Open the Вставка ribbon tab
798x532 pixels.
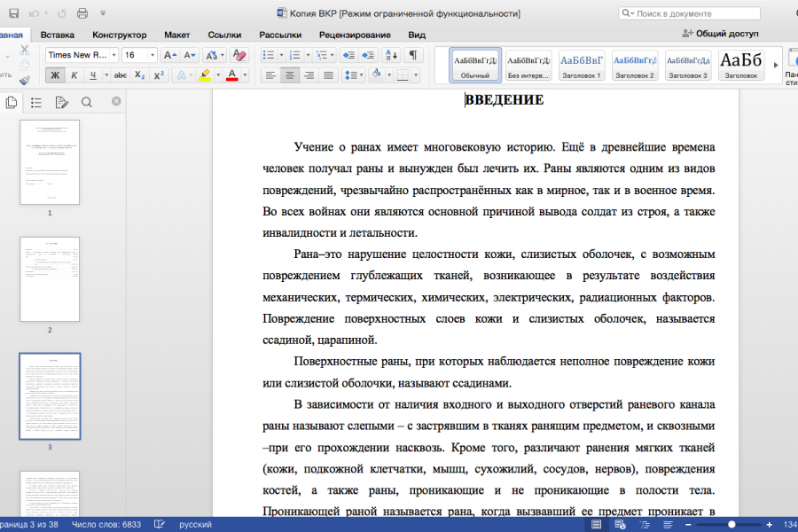tap(57, 35)
